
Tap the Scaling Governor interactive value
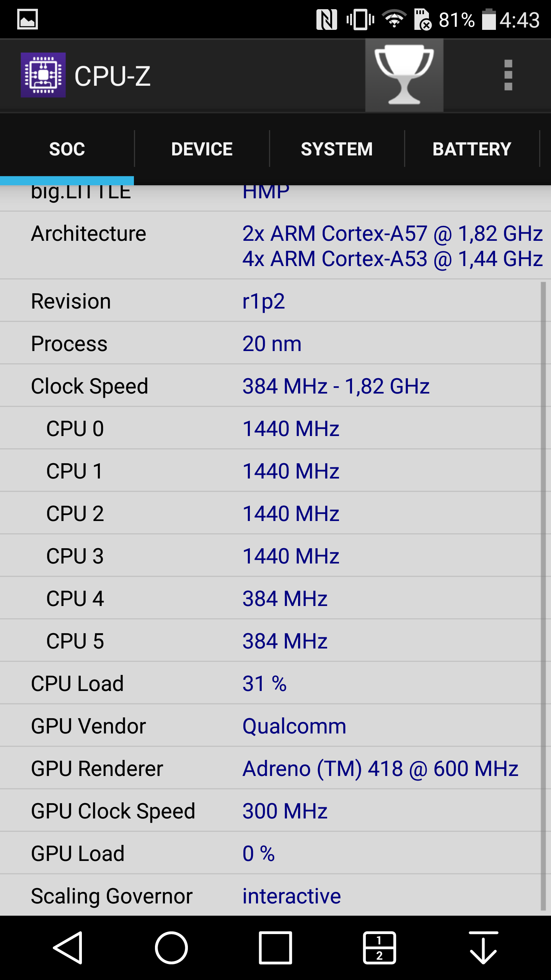click(x=292, y=896)
